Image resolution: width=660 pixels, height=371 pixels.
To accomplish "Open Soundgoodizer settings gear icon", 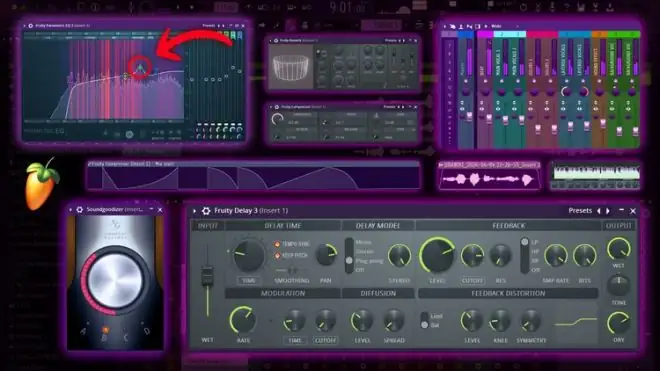I will (x=80, y=209).
